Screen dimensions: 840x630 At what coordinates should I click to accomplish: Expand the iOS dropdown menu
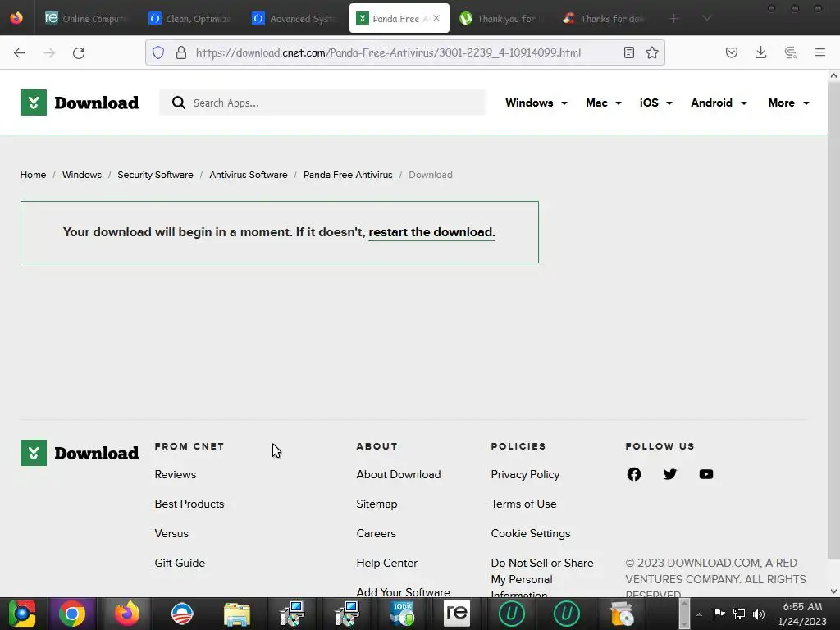(655, 103)
